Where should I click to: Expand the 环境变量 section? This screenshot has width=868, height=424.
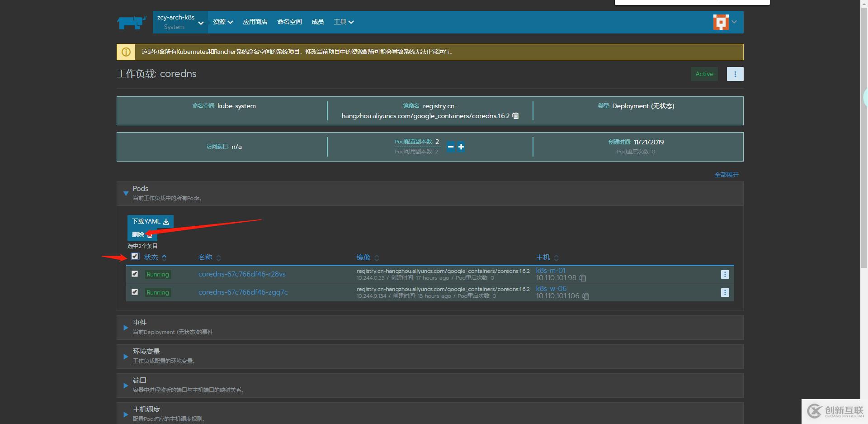pyautogui.click(x=126, y=357)
